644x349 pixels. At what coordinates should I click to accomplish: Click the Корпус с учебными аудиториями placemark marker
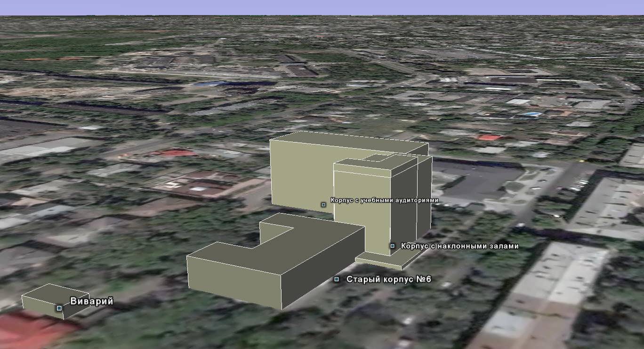(323, 204)
